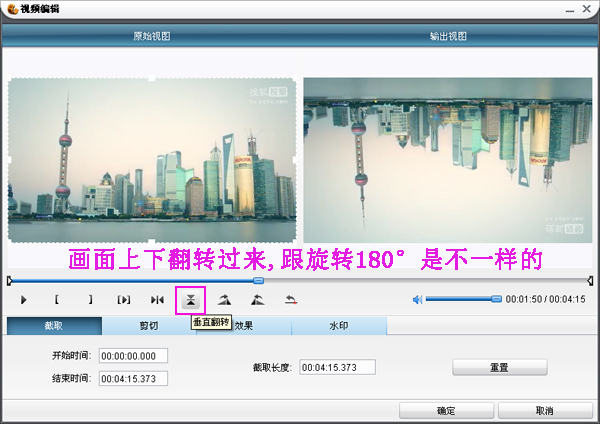Image resolution: width=600 pixels, height=424 pixels.
Task: Click the 输出视图 header label
Action: 448,36
